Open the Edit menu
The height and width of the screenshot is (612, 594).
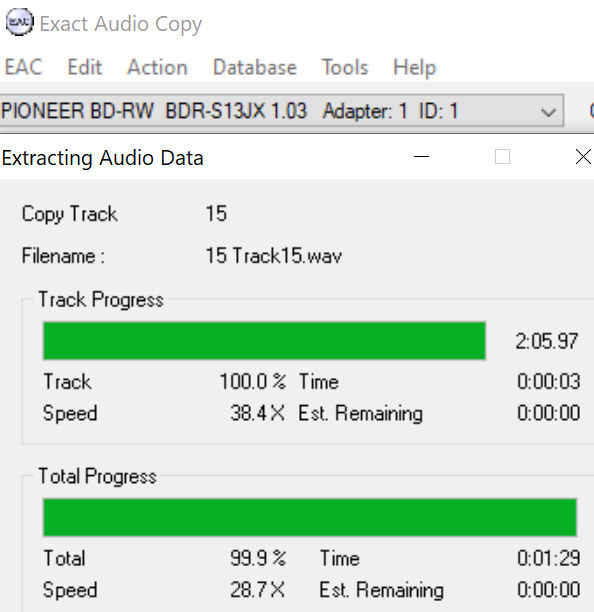(85, 67)
